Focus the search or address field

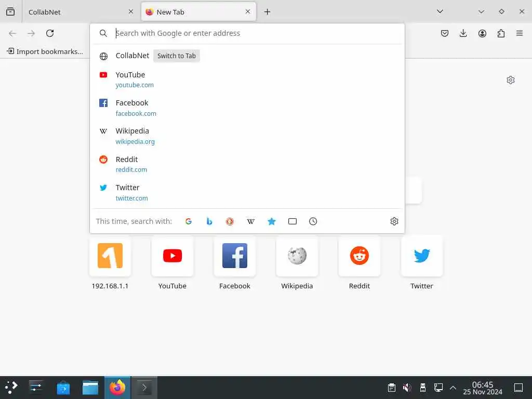(x=247, y=33)
